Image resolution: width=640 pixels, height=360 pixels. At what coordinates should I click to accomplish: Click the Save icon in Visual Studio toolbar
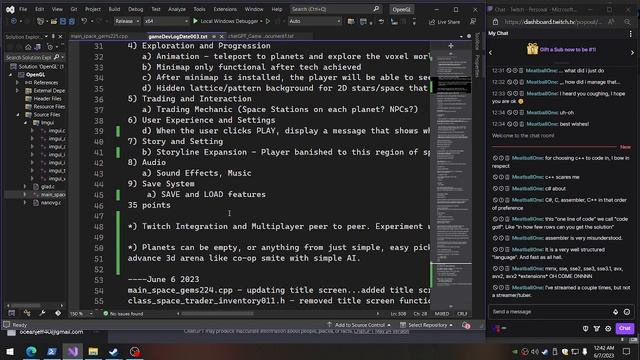point(63,21)
